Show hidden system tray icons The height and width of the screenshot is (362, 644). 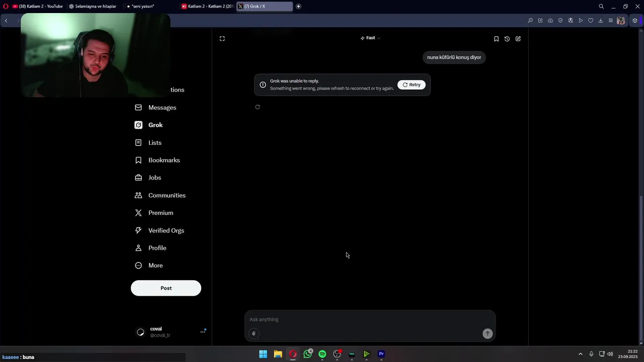point(580,354)
